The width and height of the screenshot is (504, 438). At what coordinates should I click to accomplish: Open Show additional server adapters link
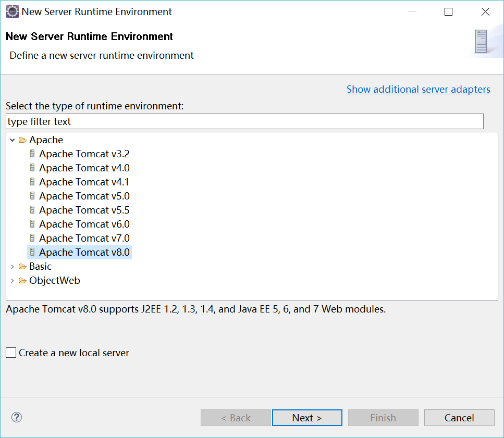click(418, 89)
